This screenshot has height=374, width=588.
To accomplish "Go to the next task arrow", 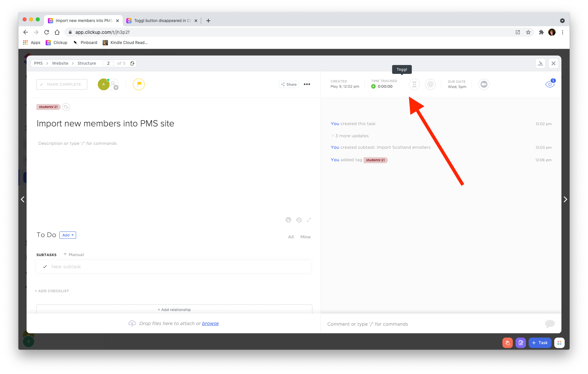I will 565,199.
